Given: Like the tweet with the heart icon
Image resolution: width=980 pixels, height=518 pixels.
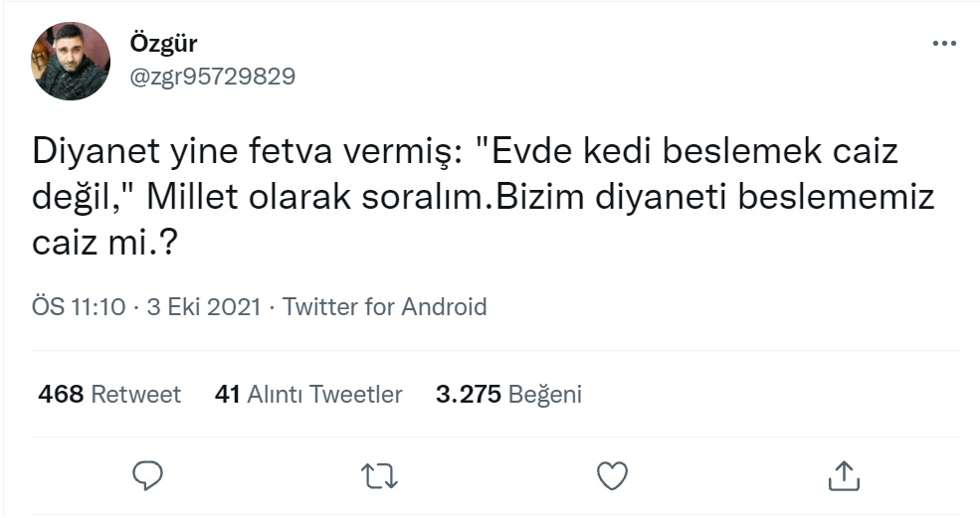Looking at the screenshot, I should click(x=612, y=475).
